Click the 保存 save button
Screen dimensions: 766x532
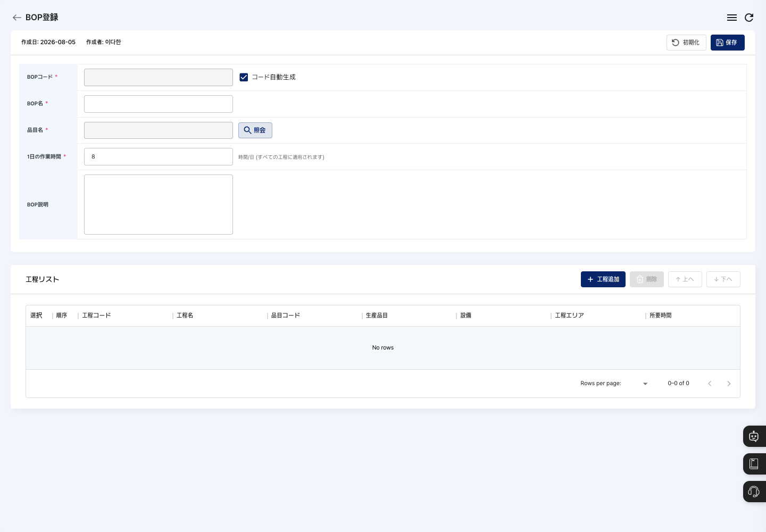[x=727, y=43]
